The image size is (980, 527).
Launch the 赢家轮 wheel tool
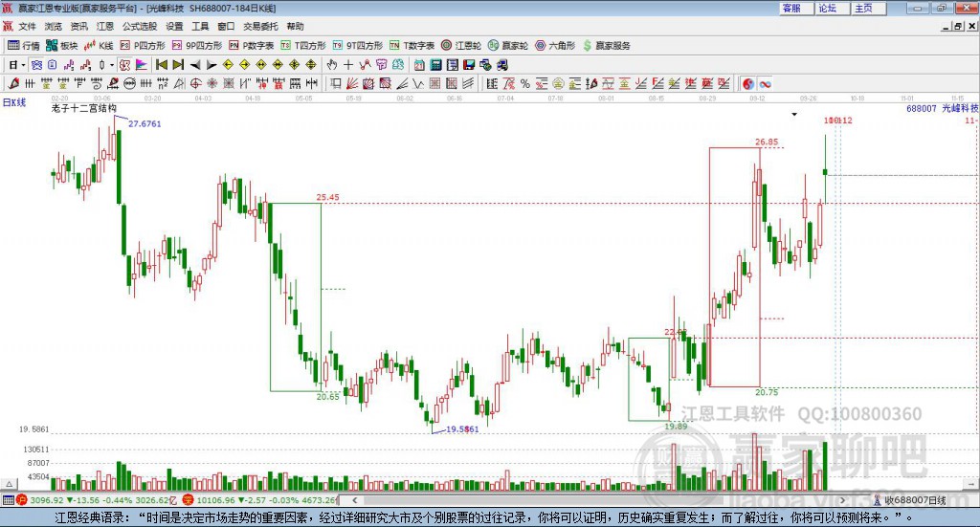coord(508,46)
